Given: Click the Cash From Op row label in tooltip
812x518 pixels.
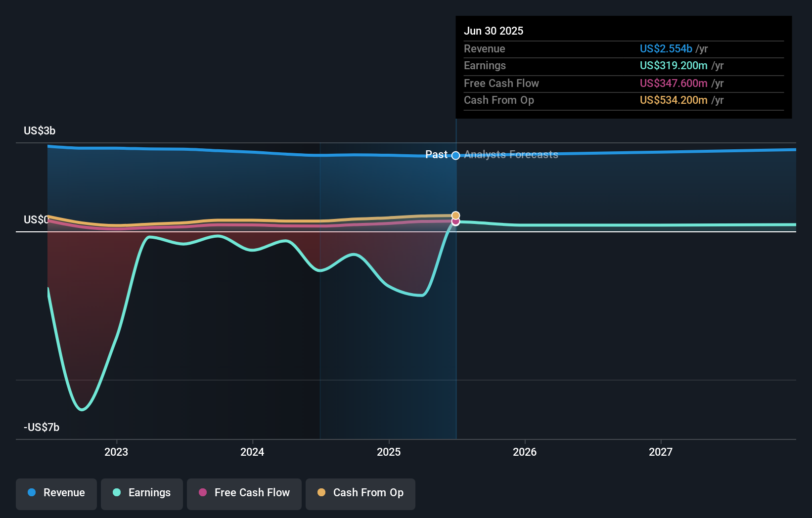Looking at the screenshot, I should pos(499,100).
